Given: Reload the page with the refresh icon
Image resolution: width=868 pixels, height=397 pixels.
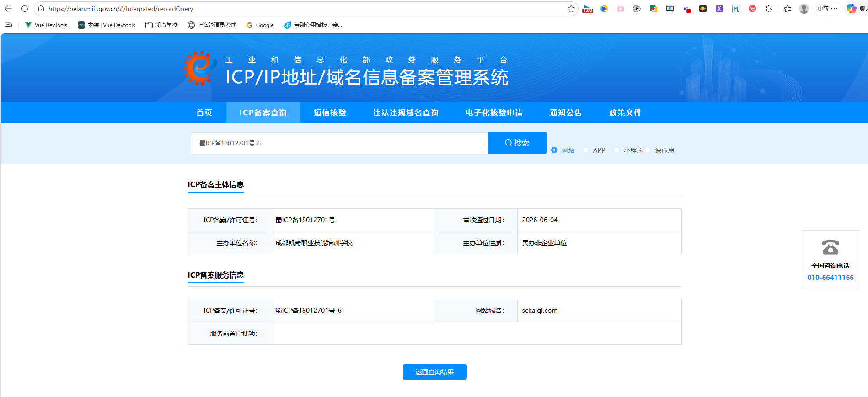Looking at the screenshot, I should pos(25,9).
